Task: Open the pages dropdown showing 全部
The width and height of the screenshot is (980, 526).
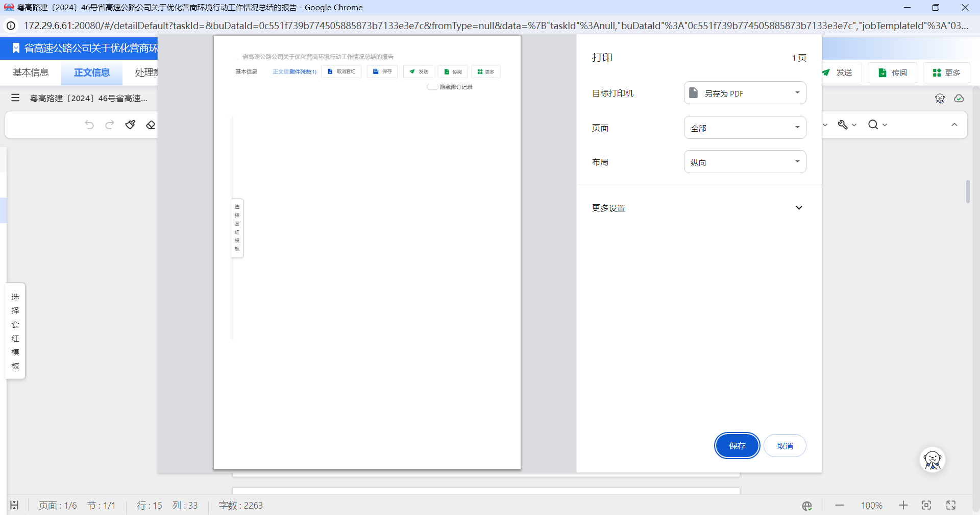Action: (745, 128)
